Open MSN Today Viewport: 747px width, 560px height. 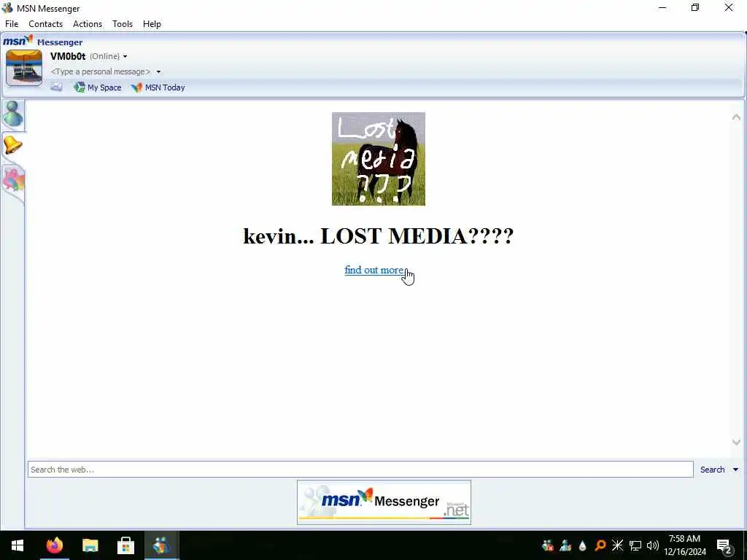click(x=158, y=87)
